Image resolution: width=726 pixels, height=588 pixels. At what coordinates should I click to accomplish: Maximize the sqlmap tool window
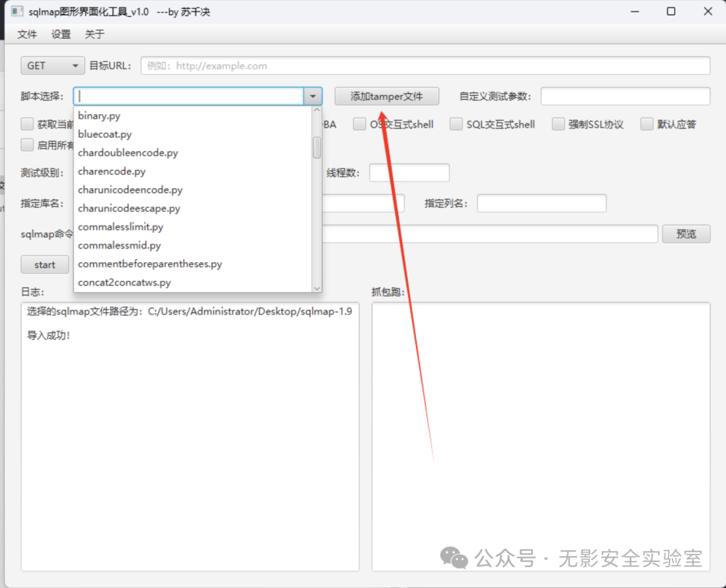(671, 11)
